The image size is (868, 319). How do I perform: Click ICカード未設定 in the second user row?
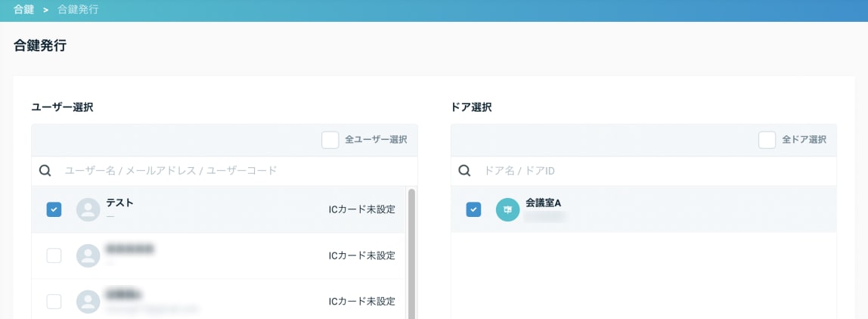coord(362,256)
